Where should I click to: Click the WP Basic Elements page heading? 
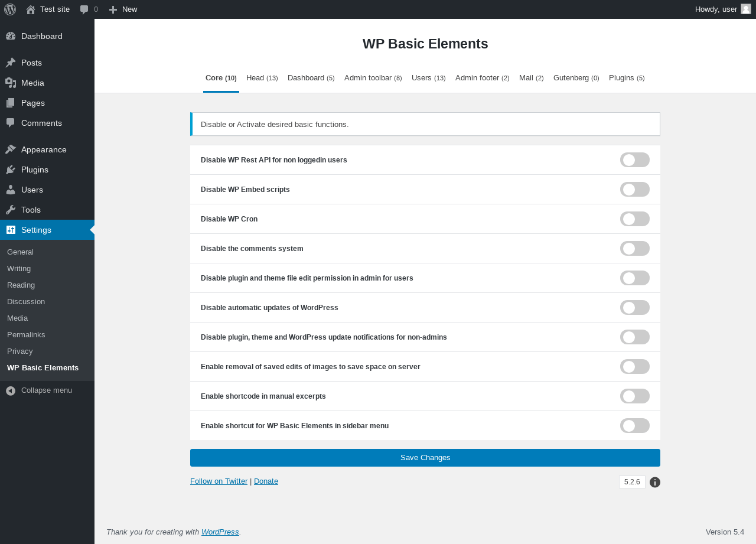425,44
